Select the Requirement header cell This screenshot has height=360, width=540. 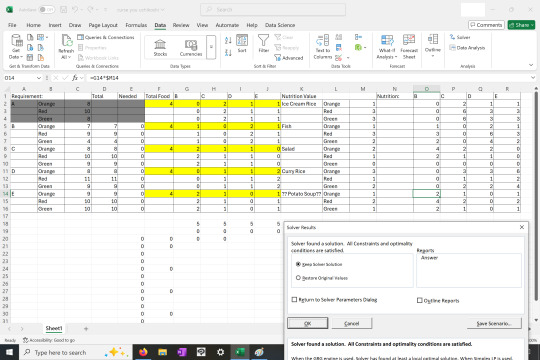pos(24,96)
